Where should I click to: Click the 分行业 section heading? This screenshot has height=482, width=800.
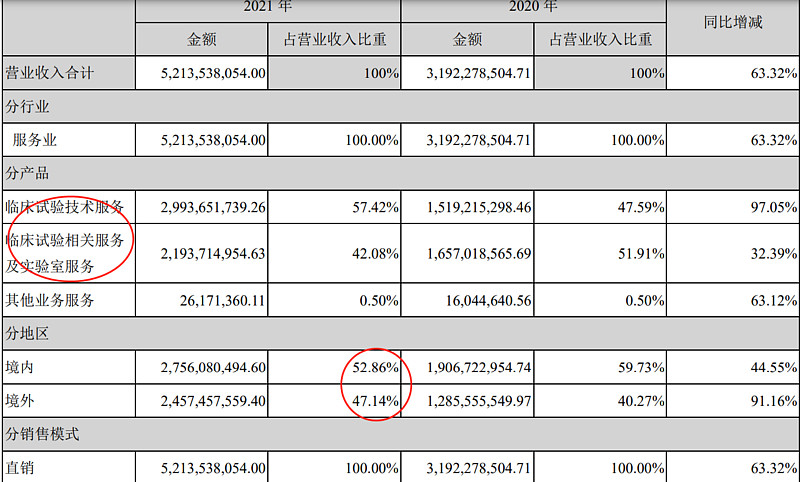click(27, 107)
